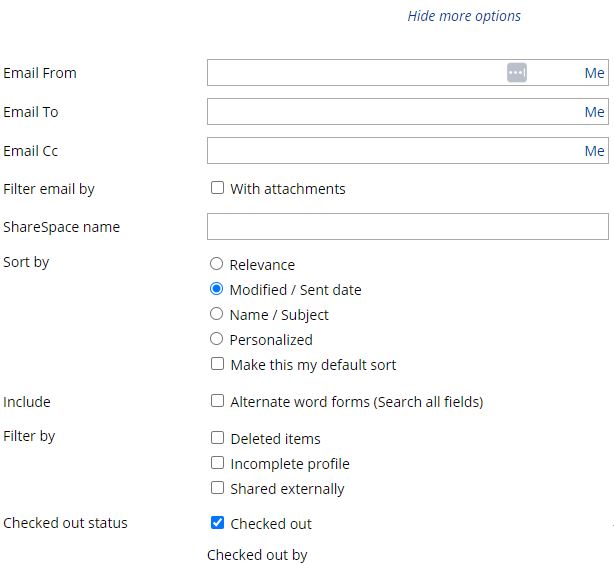Select the Relevance sort option
The image size is (614, 569).
(216, 264)
